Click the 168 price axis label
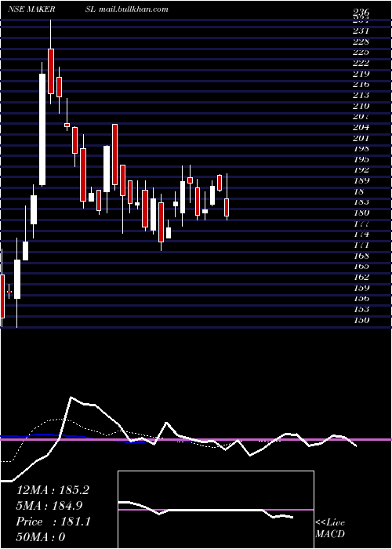The height and width of the screenshot is (549, 392). pyautogui.click(x=361, y=256)
